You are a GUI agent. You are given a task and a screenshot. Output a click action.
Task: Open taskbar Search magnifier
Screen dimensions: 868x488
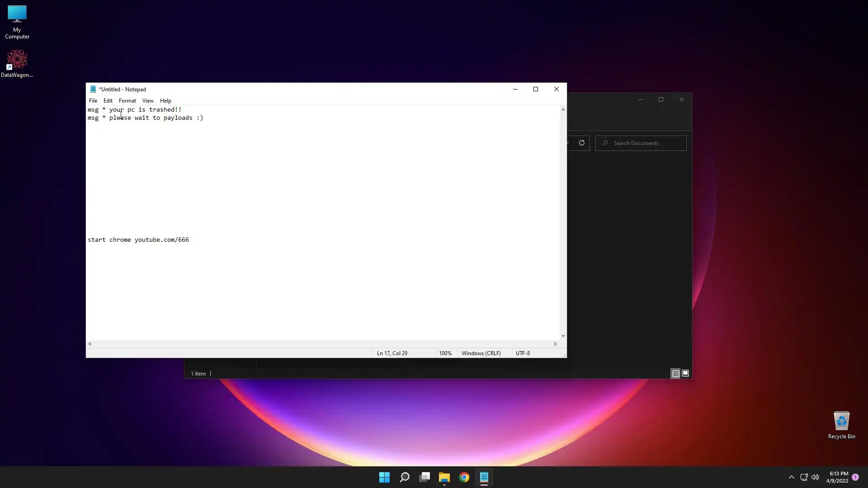(x=405, y=477)
